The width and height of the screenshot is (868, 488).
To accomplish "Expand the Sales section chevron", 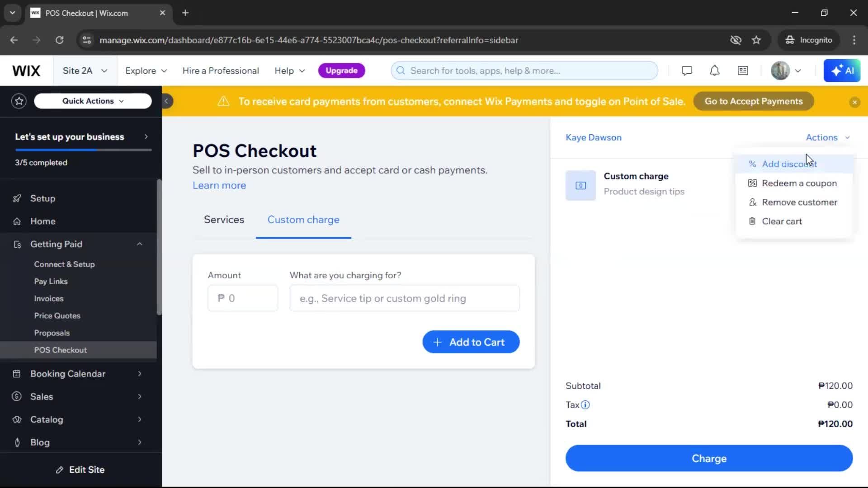I will click(x=139, y=397).
